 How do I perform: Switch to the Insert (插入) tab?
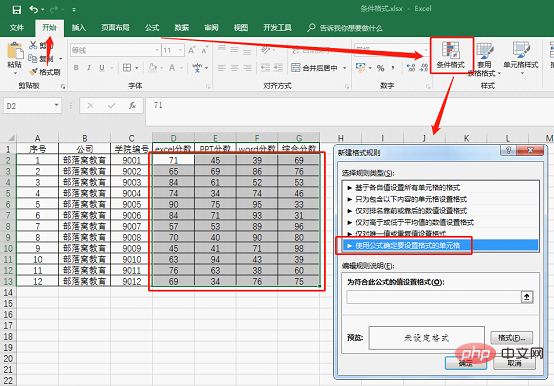pyautogui.click(x=78, y=28)
